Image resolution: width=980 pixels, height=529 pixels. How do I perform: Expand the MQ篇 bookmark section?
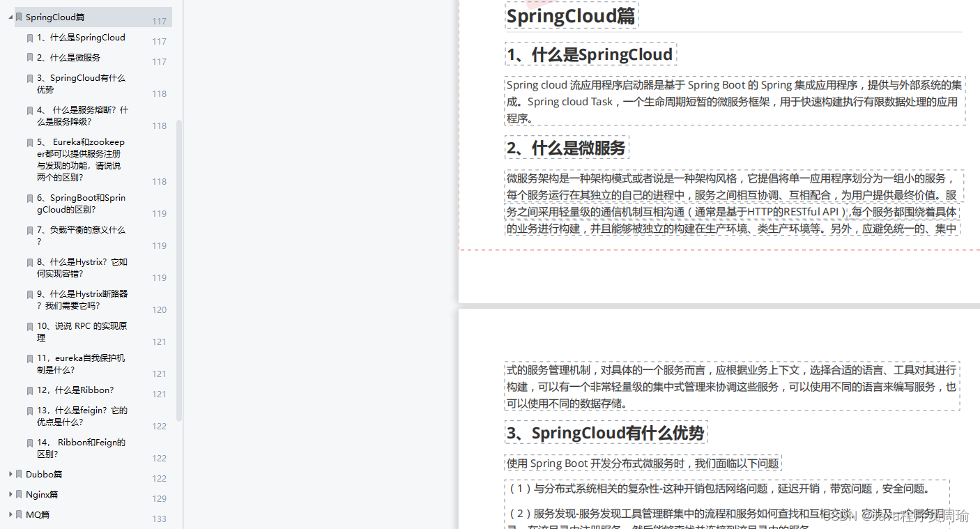[10, 514]
